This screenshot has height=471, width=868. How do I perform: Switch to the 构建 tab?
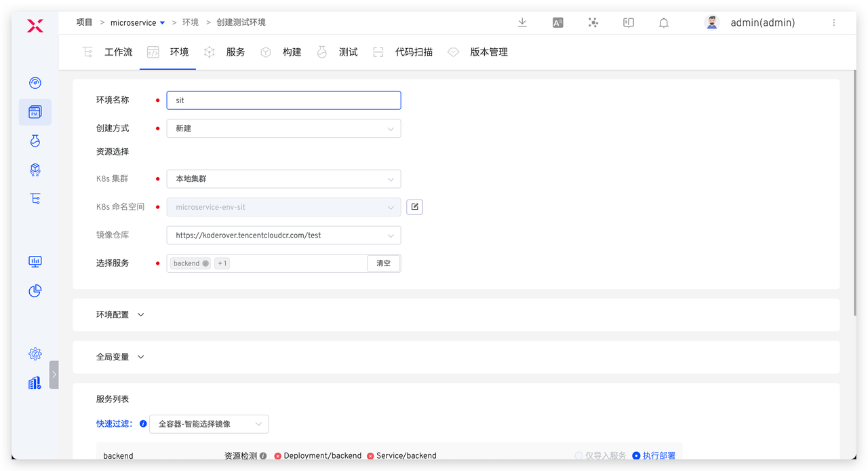click(x=292, y=52)
